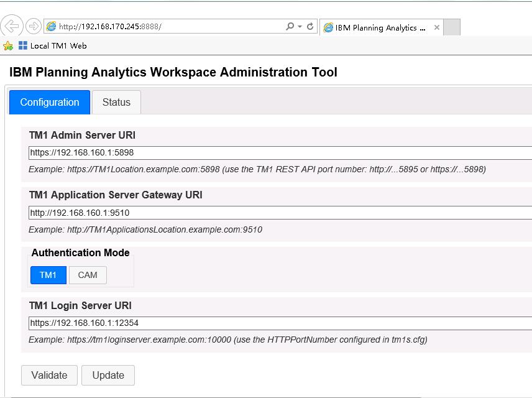Click the TM1 Login Server URI field
This screenshot has width=532, height=398.
click(280, 323)
